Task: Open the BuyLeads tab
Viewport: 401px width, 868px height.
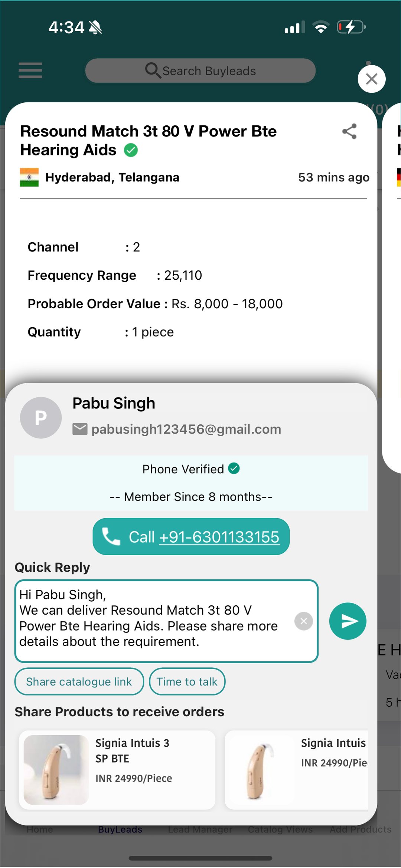Action: click(x=120, y=829)
